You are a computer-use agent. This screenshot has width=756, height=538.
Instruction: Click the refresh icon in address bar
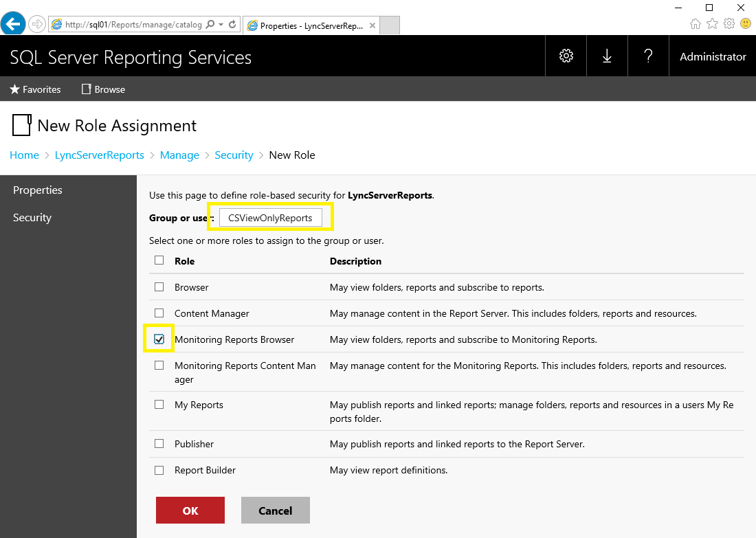[232, 24]
